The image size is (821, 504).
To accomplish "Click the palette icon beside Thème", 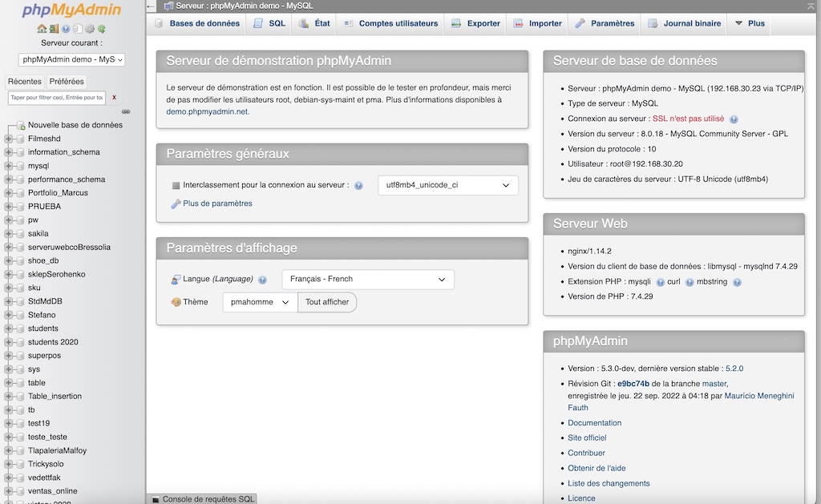I will click(176, 302).
